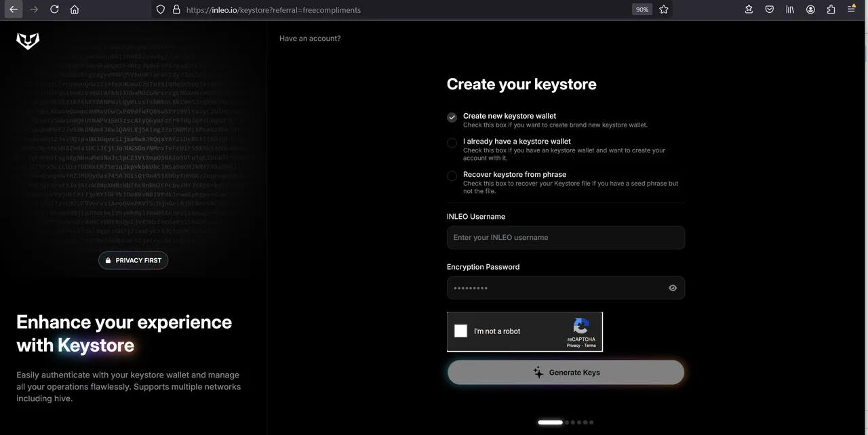Click the Enhance your experience with Keystore heading
868x435 pixels.
[124, 333]
